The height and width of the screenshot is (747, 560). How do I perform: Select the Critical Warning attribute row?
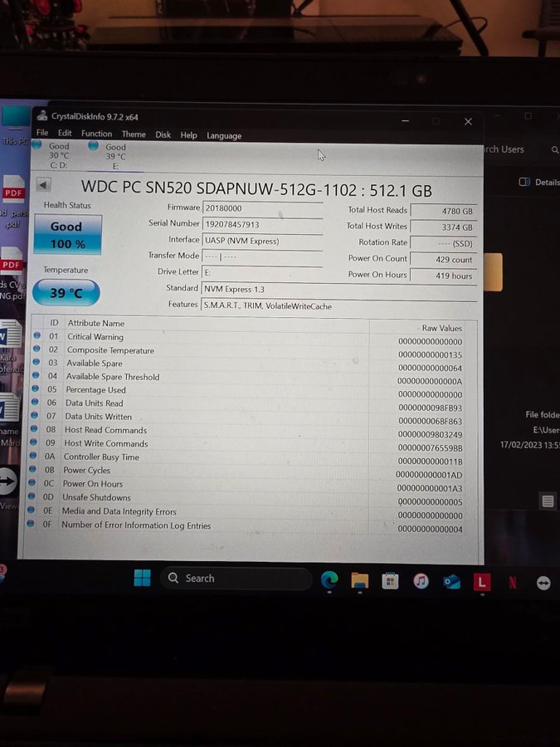(95, 337)
